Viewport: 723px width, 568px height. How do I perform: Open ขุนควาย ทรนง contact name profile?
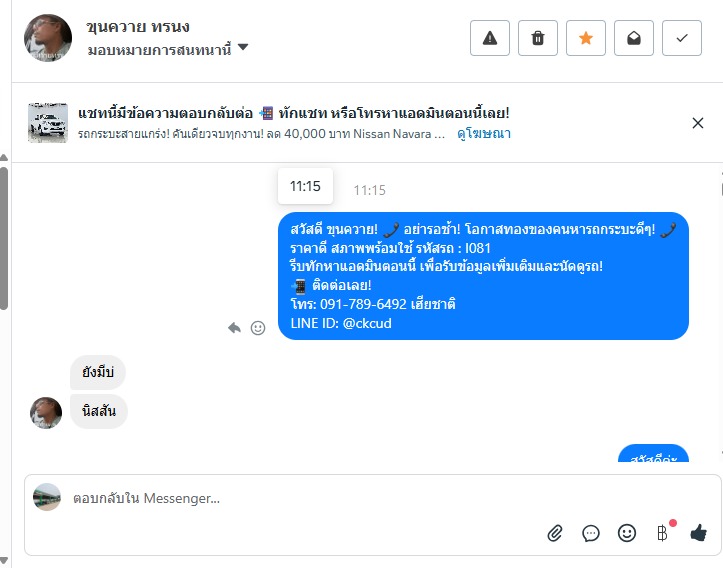[x=138, y=26]
